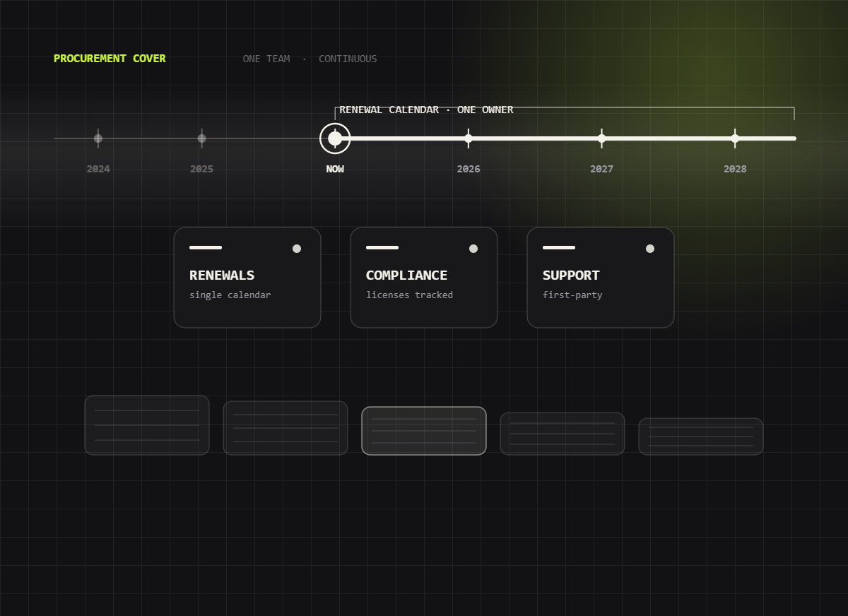Screen dimensions: 848x616
Task: Open the COMPLIANCE card title
Action: click(x=406, y=276)
